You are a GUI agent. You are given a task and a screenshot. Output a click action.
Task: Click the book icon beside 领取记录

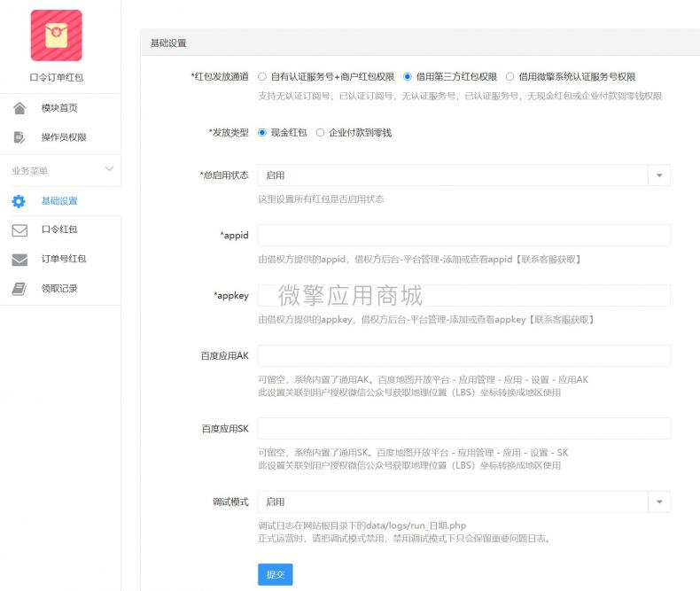click(x=19, y=289)
